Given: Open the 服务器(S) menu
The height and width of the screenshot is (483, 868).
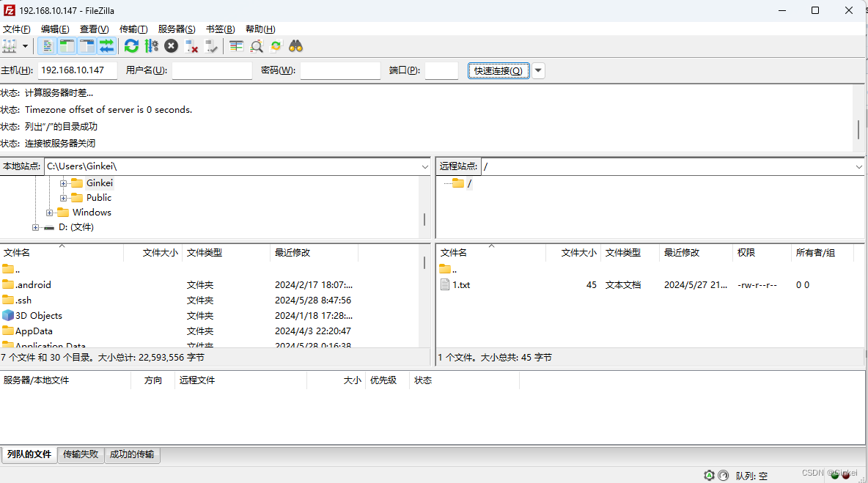Looking at the screenshot, I should click(177, 29).
